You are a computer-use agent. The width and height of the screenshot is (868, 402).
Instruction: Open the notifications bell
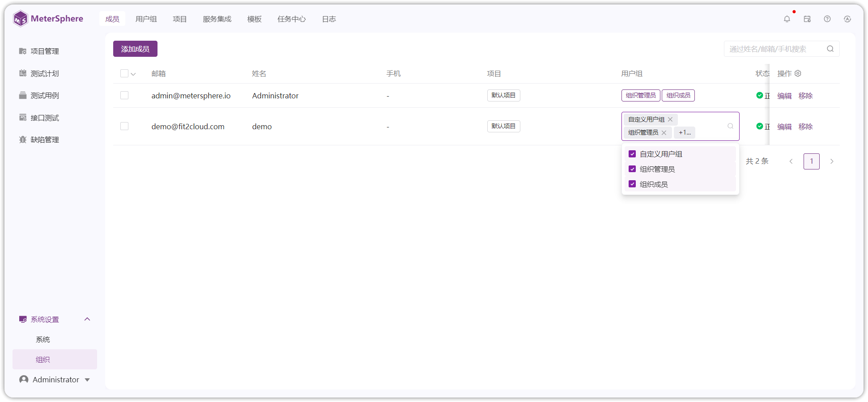pos(787,19)
